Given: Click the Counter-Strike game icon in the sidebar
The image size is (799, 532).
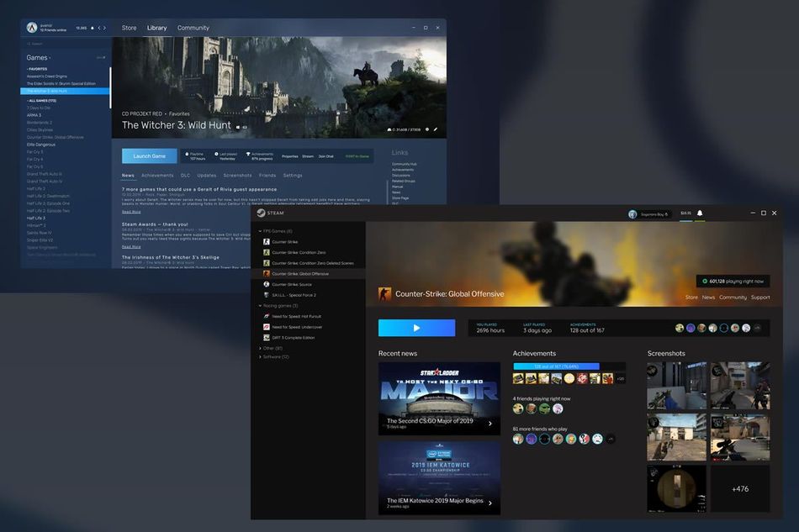Looking at the screenshot, I should 266,242.
